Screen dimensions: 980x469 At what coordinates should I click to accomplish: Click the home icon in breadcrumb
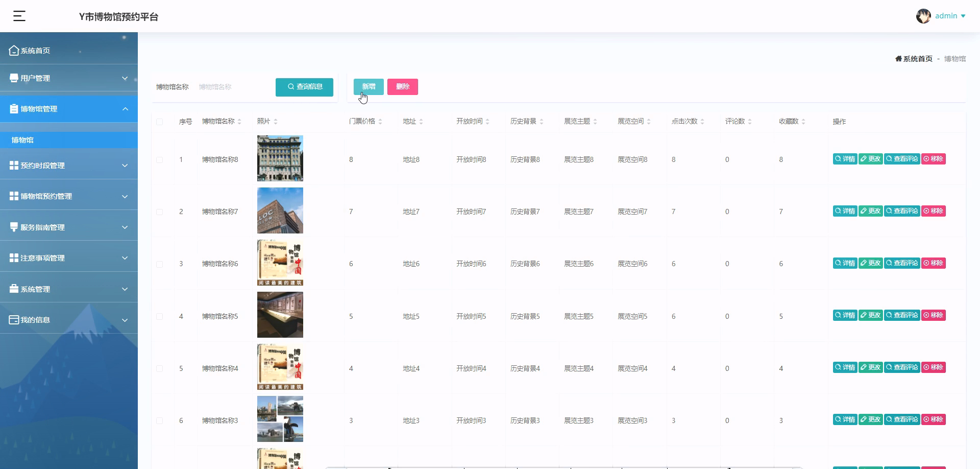pos(898,59)
